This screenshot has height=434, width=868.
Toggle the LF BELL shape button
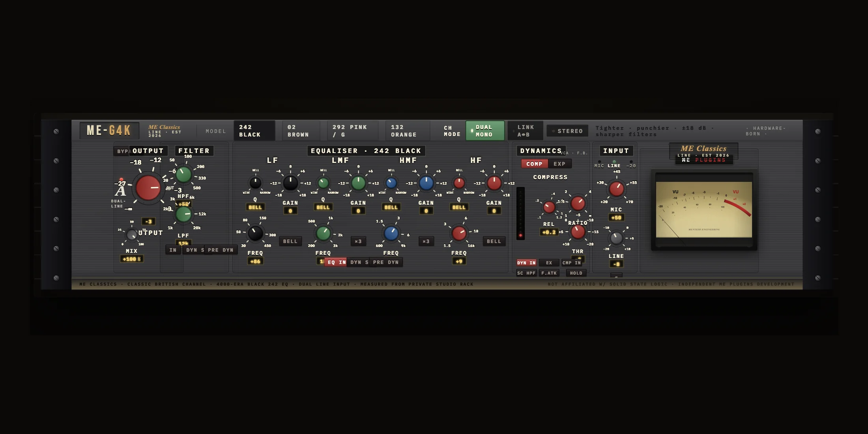[x=290, y=241]
